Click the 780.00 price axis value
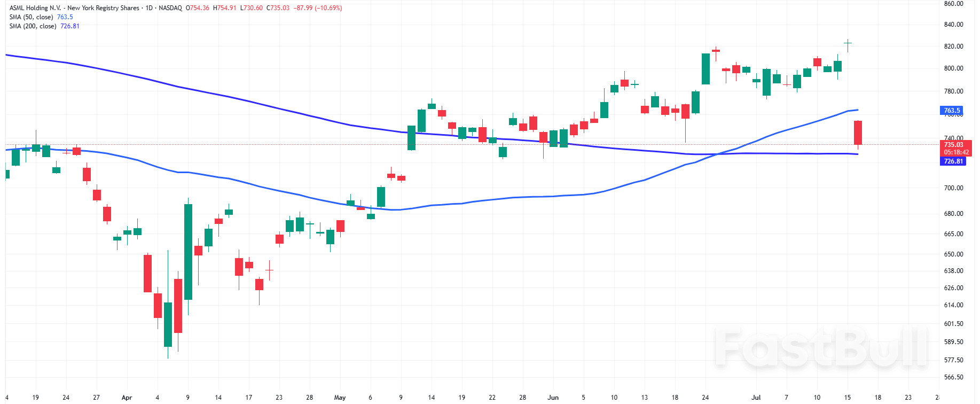The image size is (980, 404). [953, 91]
